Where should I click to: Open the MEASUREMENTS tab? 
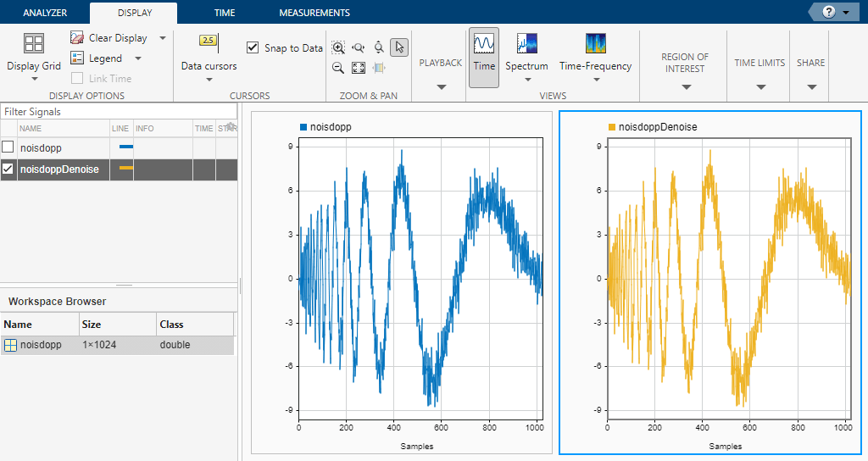click(314, 12)
